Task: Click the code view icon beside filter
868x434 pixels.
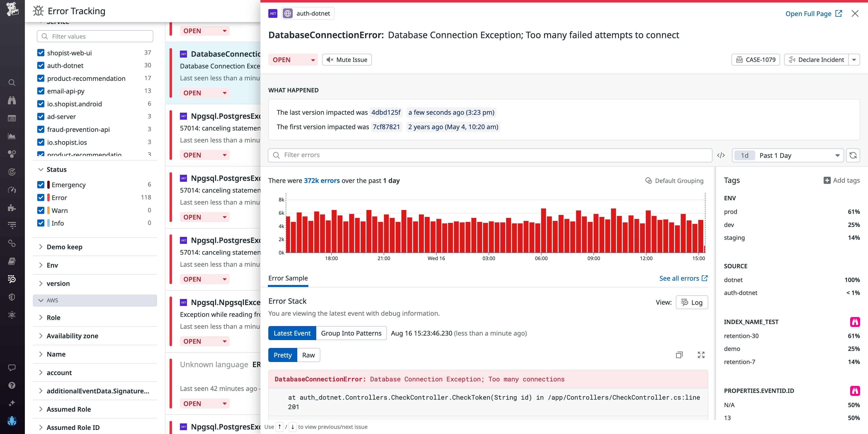Action: coord(721,155)
